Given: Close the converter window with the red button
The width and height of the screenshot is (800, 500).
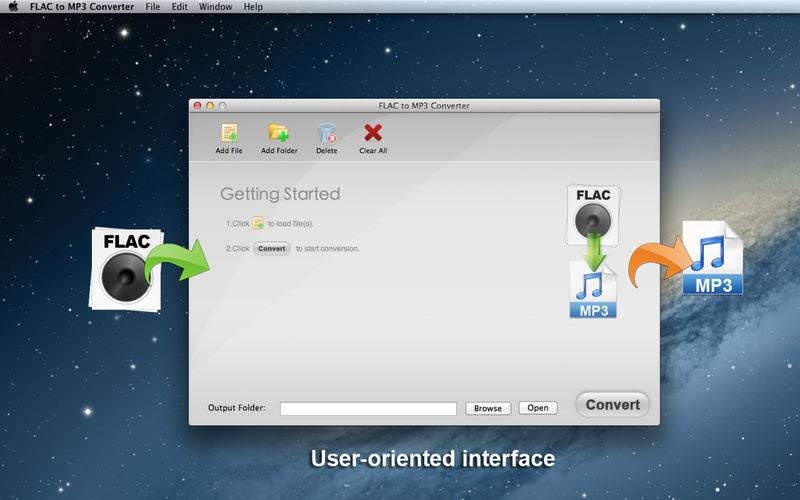Looking at the screenshot, I should (197, 106).
